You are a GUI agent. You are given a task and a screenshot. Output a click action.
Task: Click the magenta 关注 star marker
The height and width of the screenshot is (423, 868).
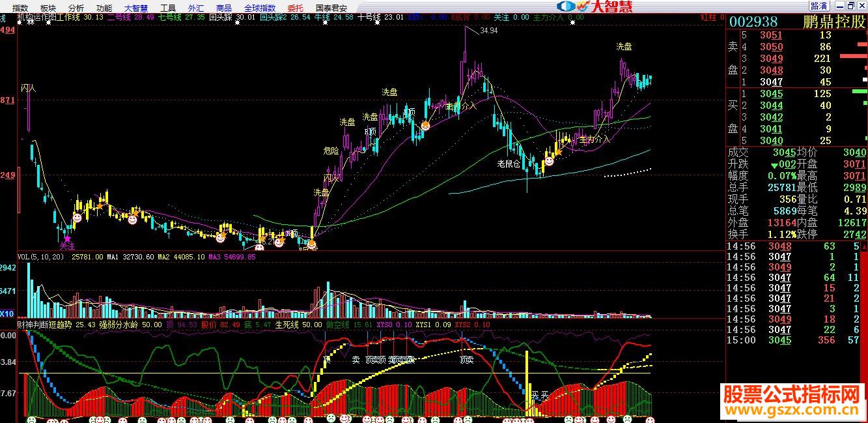(x=66, y=239)
